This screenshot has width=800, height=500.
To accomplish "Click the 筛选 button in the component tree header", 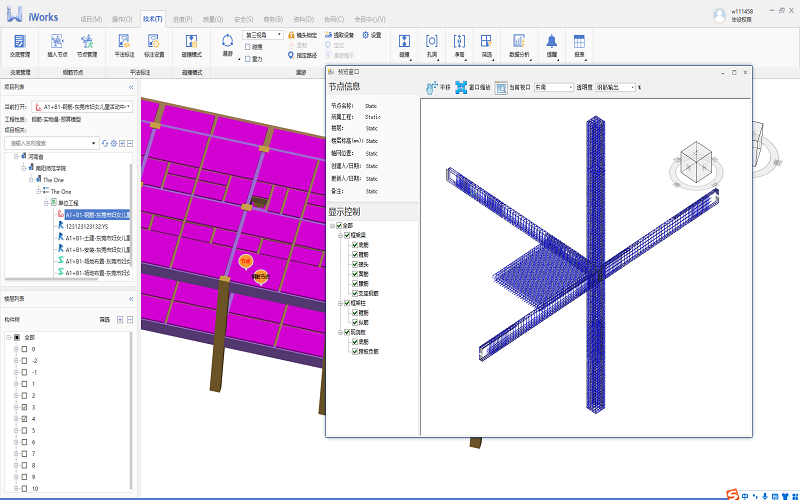I will (x=105, y=320).
